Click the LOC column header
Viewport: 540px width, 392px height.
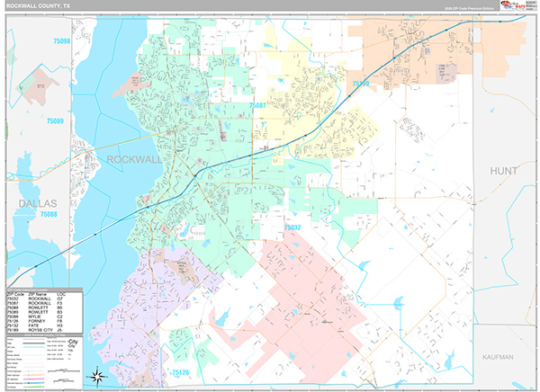coord(61,294)
